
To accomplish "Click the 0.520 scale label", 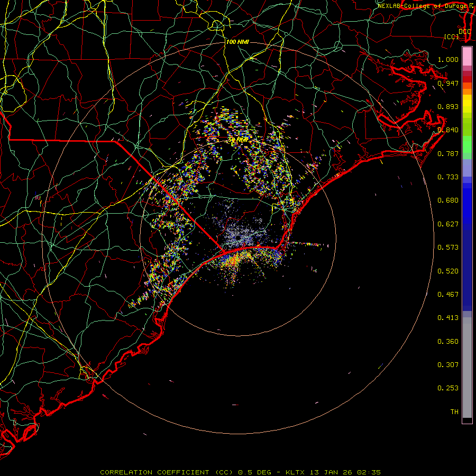I will pyautogui.click(x=448, y=271).
